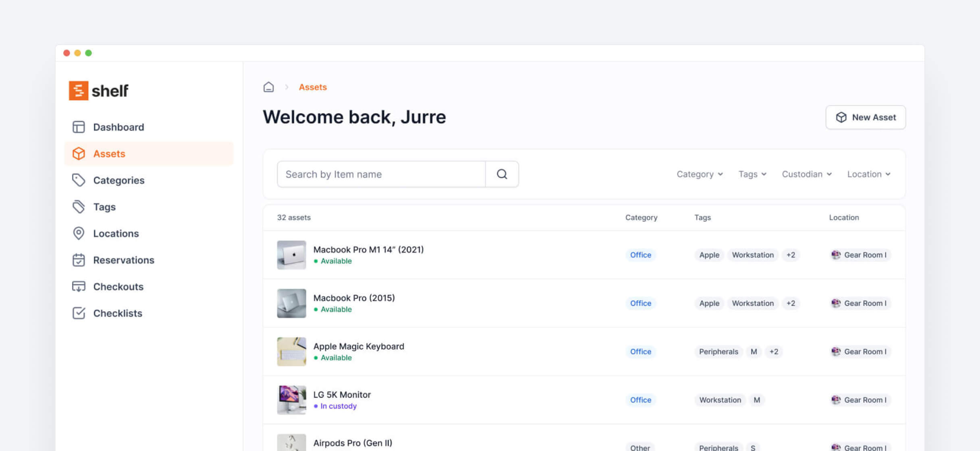This screenshot has height=451, width=980.
Task: Go to Tags in the sidebar
Action: point(104,207)
